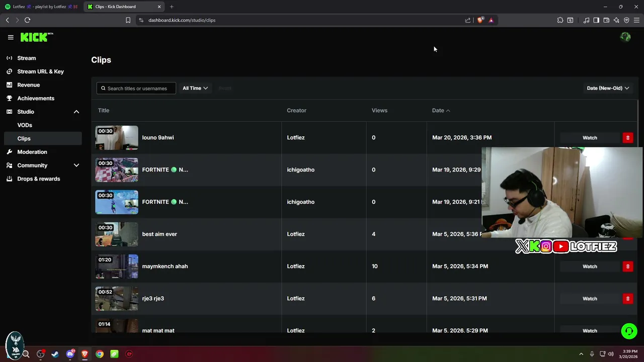Open a new browser tab
Screen dimensions: 644x362
(x=172, y=7)
